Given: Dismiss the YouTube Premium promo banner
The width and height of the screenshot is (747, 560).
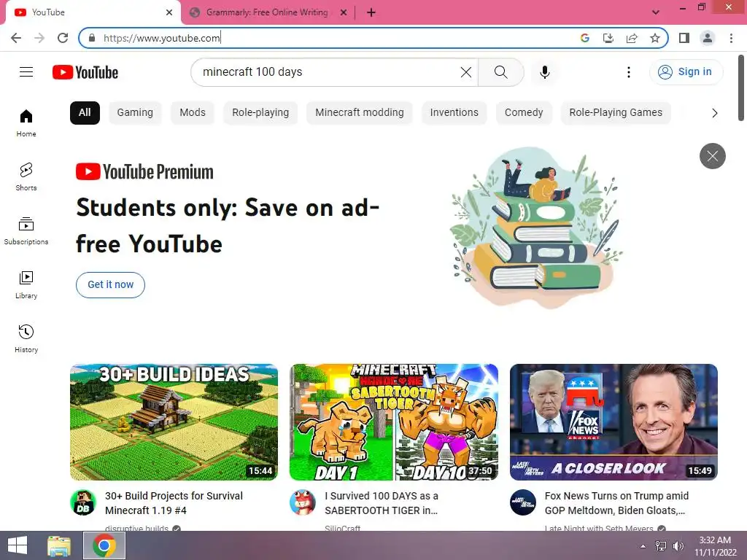Looking at the screenshot, I should (x=712, y=156).
